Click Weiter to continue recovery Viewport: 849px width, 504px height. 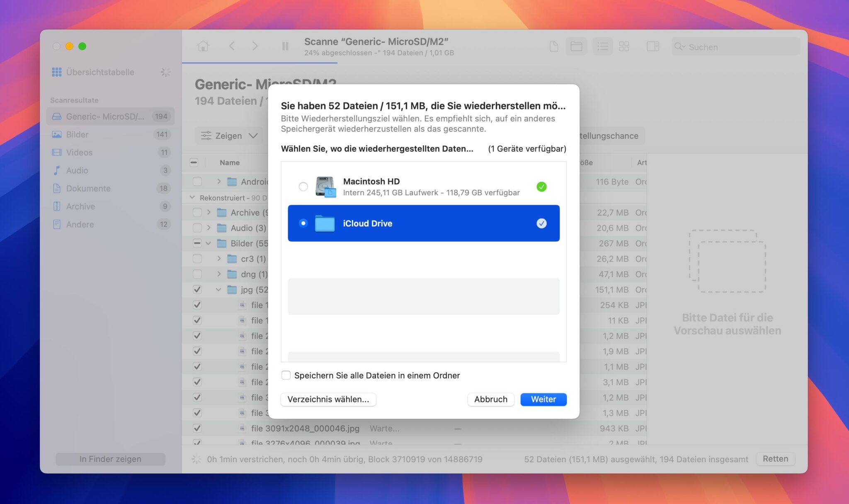[x=543, y=399]
